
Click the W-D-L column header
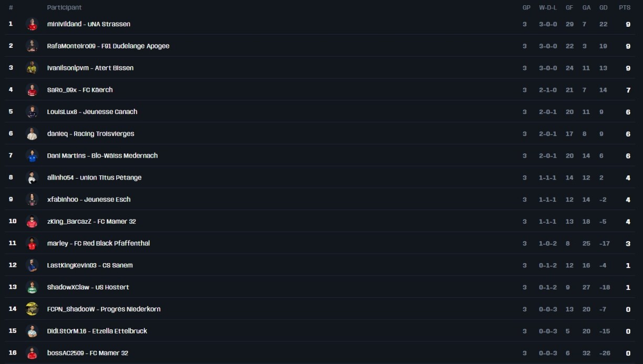(548, 7)
